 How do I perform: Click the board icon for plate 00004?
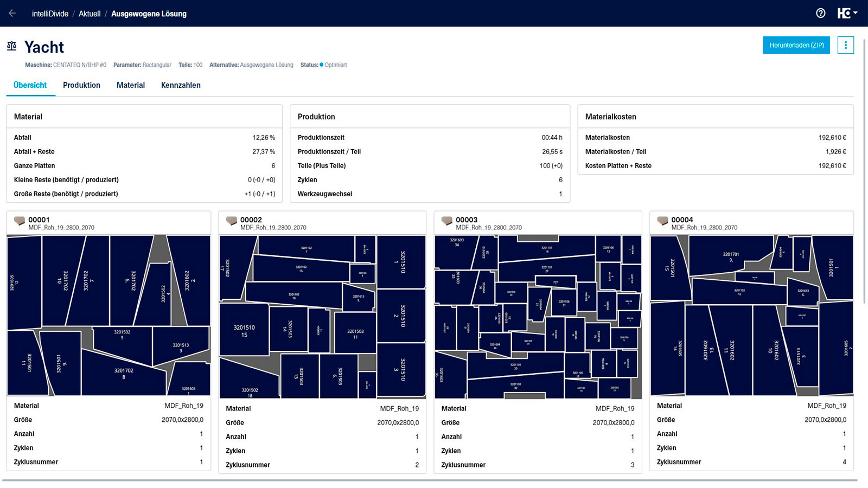pyautogui.click(x=662, y=221)
